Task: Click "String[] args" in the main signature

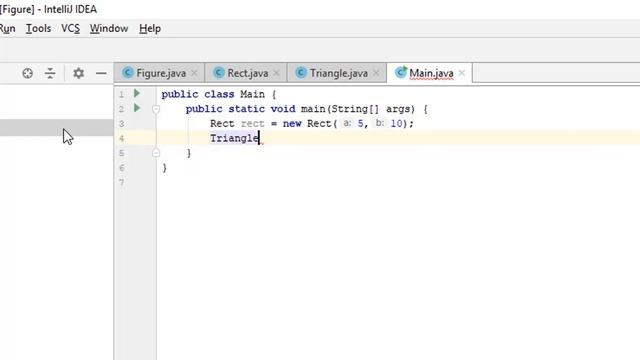Action: (x=373, y=109)
